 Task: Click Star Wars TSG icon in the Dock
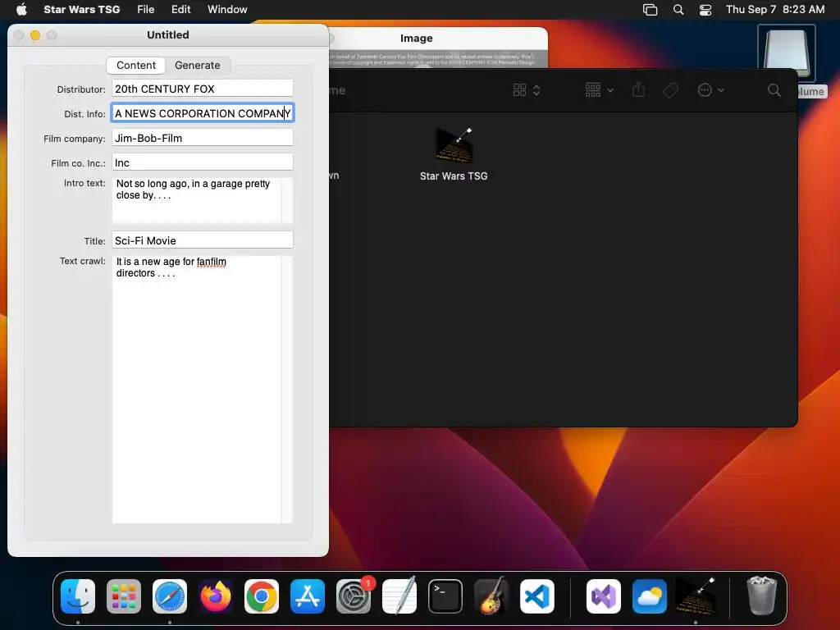click(x=696, y=596)
